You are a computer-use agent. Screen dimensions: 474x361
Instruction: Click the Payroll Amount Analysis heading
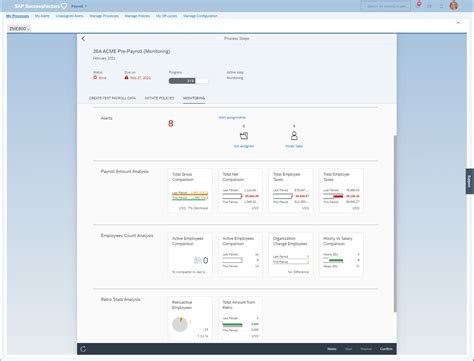pos(125,171)
